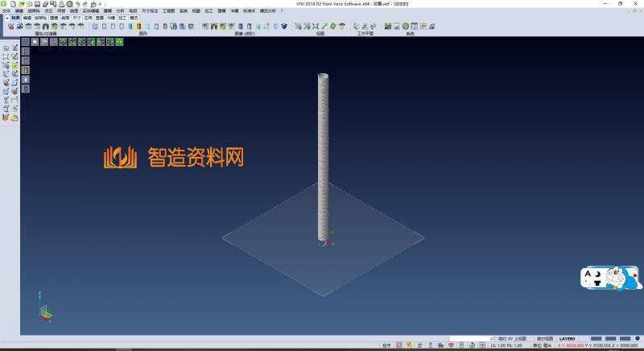Toggle the green circular arrow snap icon
644x351 pixels.
pos(472,345)
